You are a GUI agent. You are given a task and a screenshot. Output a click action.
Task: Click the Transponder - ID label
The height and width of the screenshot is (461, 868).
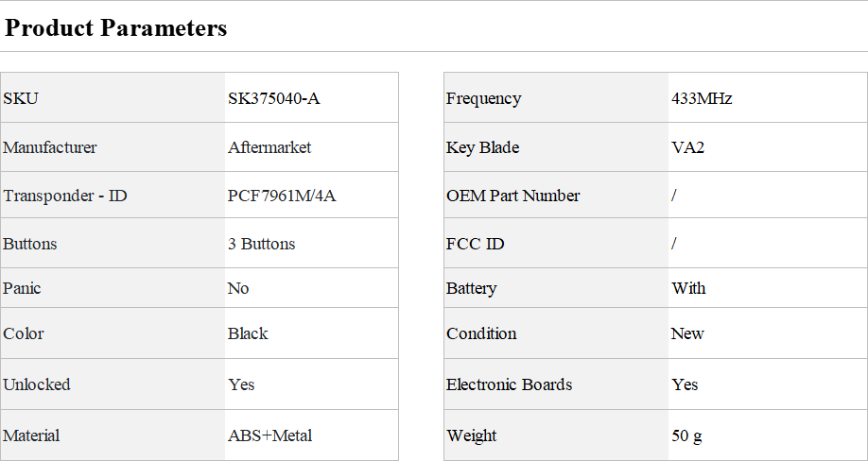pos(64,196)
